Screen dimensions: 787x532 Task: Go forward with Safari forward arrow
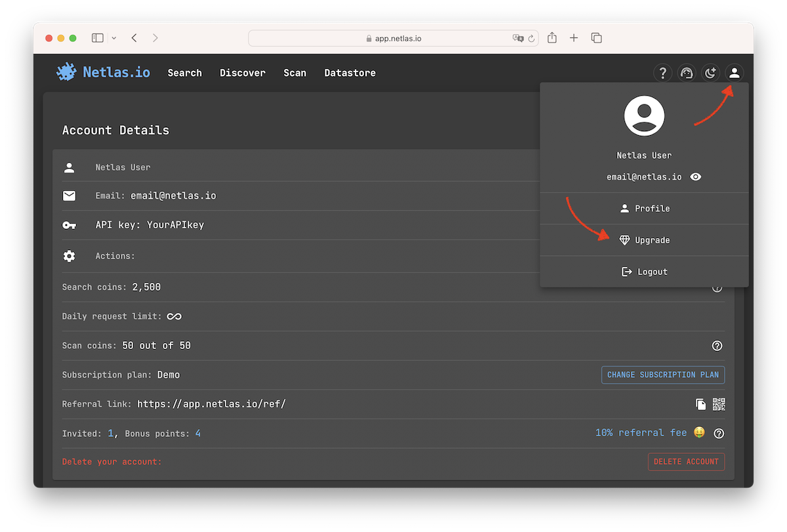155,38
